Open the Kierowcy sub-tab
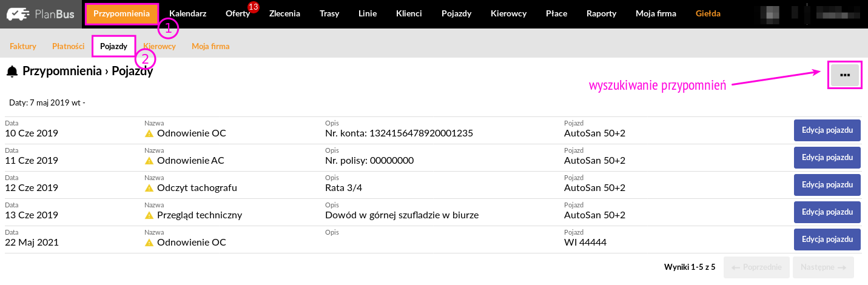The width and height of the screenshot is (868, 285). coord(160,46)
